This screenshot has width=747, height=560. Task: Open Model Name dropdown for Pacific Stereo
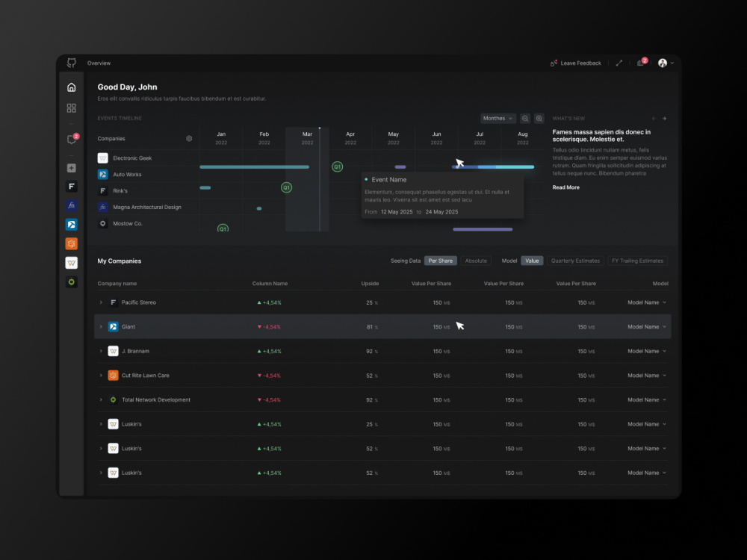pos(647,302)
